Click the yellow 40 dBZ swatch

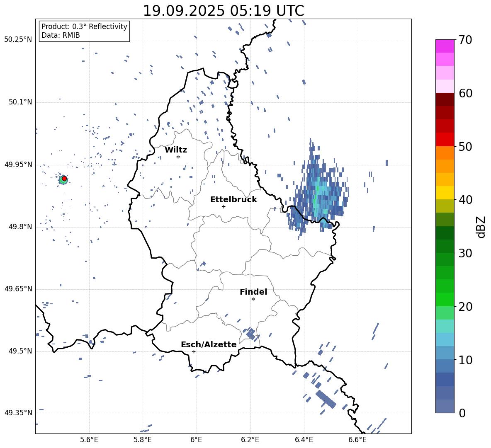tap(445, 193)
